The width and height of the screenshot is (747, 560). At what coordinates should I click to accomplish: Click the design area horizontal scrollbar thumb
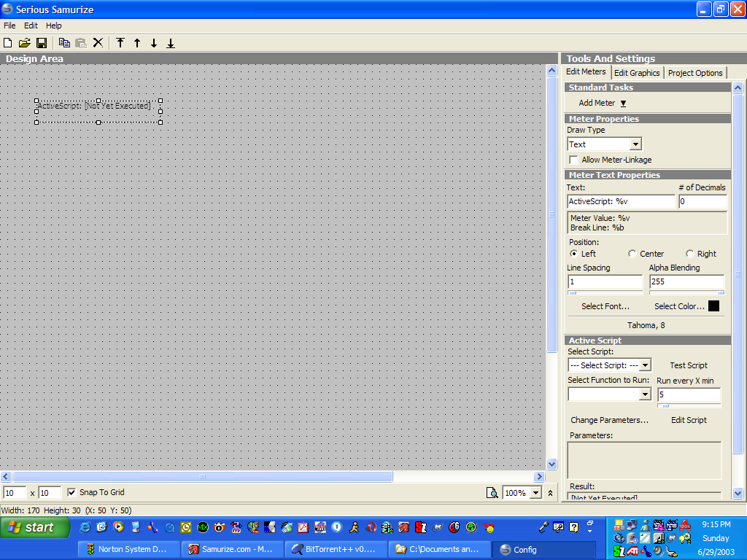203,476
